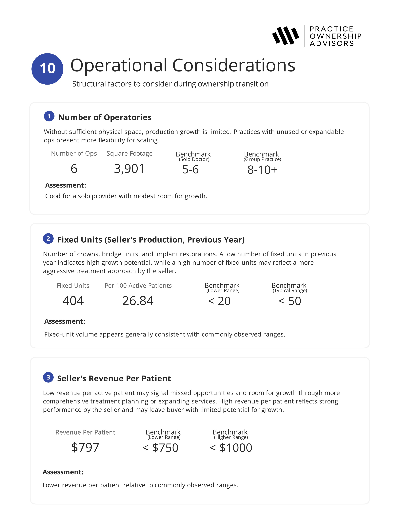This screenshot has width=399, height=532.
Task: Click the Per 100 Active Patients value 26.84
Action: (138, 301)
